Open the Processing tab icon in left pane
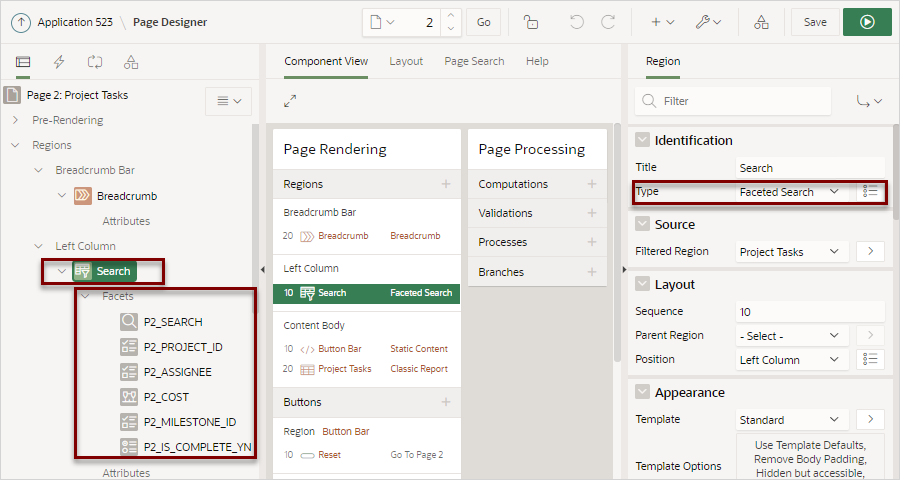 coord(95,62)
